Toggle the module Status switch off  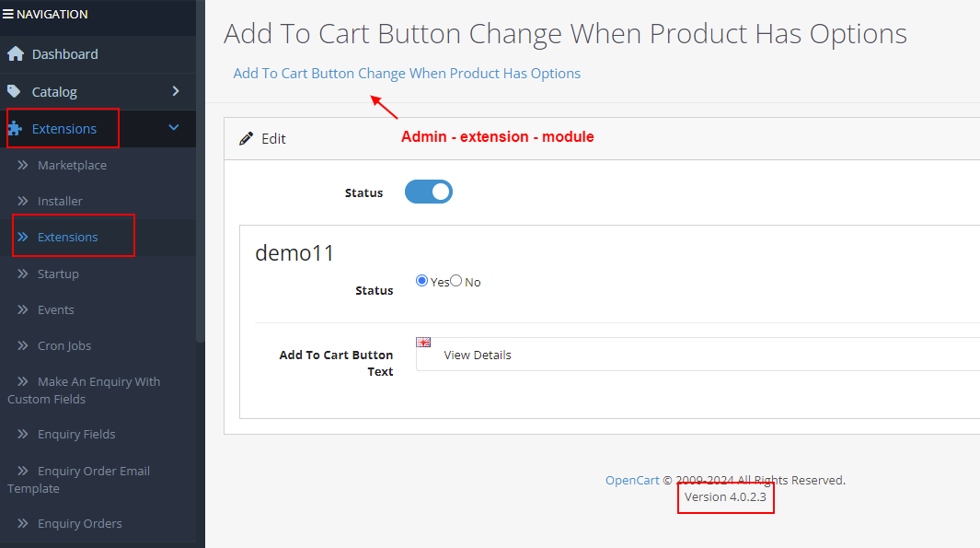429,192
